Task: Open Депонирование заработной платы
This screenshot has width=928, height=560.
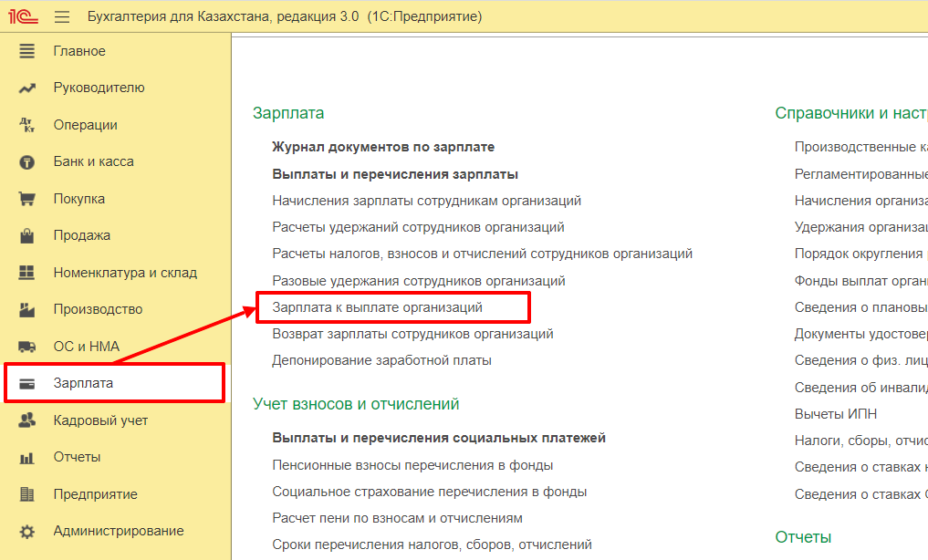Action: coord(381,360)
